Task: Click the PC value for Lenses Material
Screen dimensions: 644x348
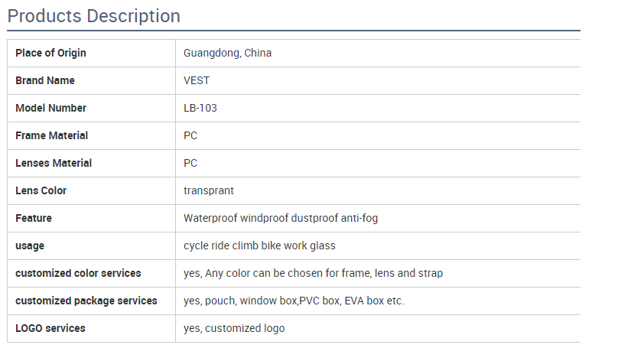Action: tap(190, 163)
